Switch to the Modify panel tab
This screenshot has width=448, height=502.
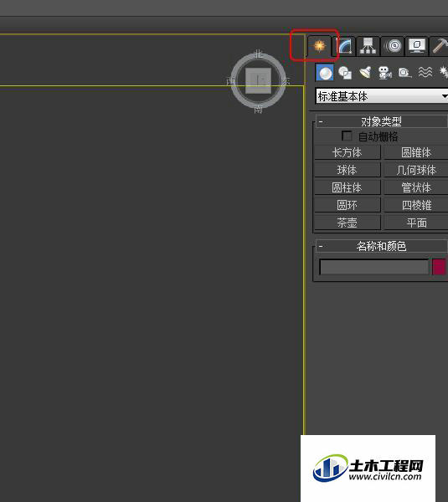click(x=345, y=46)
